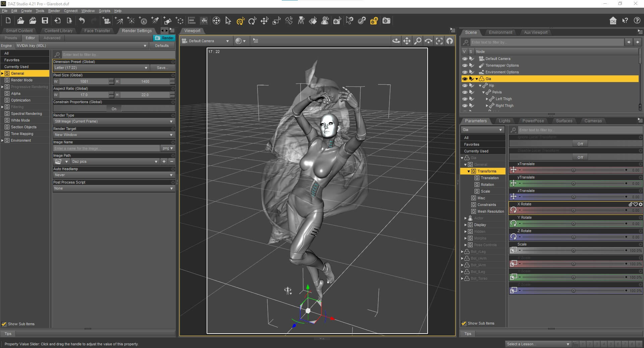The height and width of the screenshot is (348, 644).
Task: Select the Surface Selection tool
Action: 313,21
